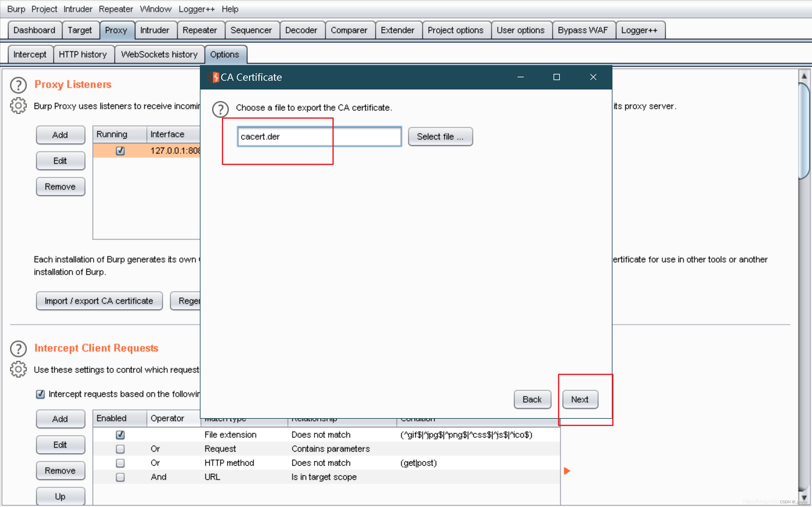This screenshot has height=507, width=812.
Task: Click the vertical scrollbar thumb on right
Action: [x=804, y=131]
